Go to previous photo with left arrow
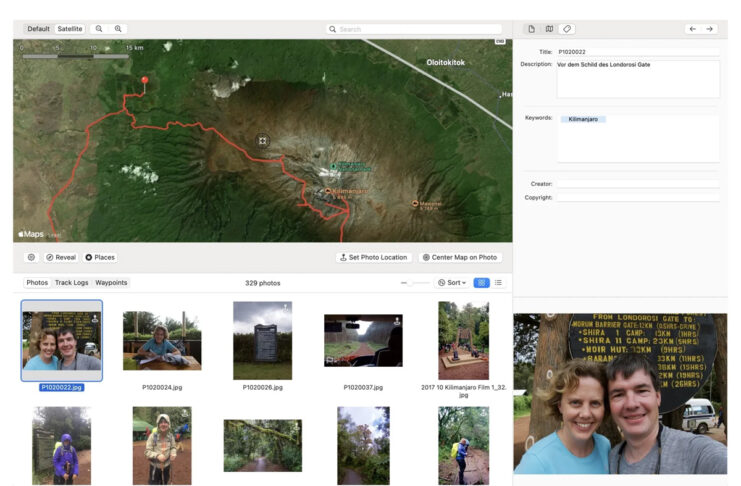The width and height of the screenshot is (741, 486). click(x=693, y=29)
